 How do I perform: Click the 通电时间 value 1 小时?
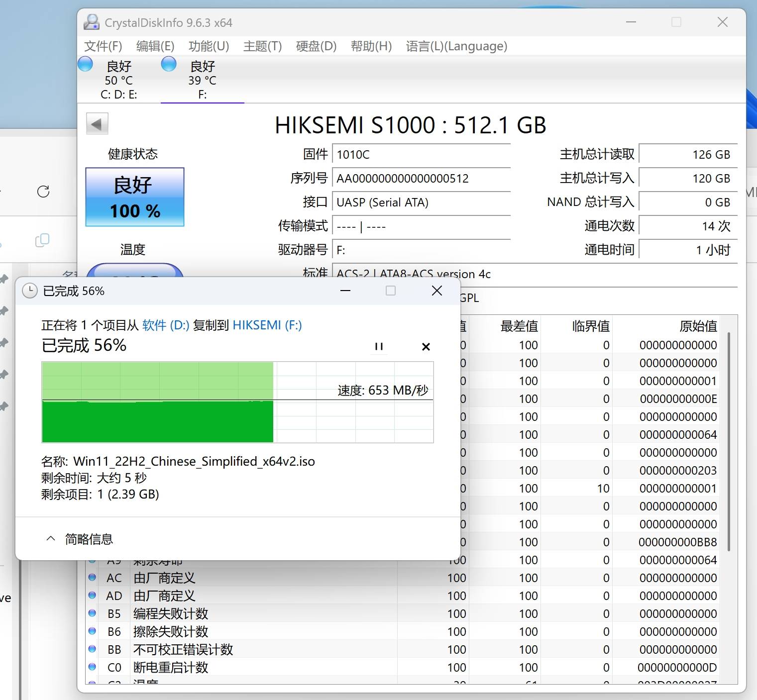pos(688,250)
